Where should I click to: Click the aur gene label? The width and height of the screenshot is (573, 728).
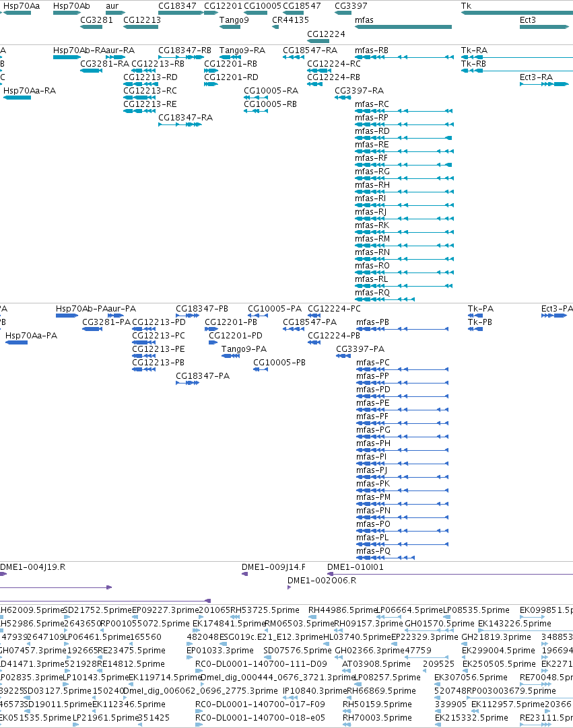112,6
